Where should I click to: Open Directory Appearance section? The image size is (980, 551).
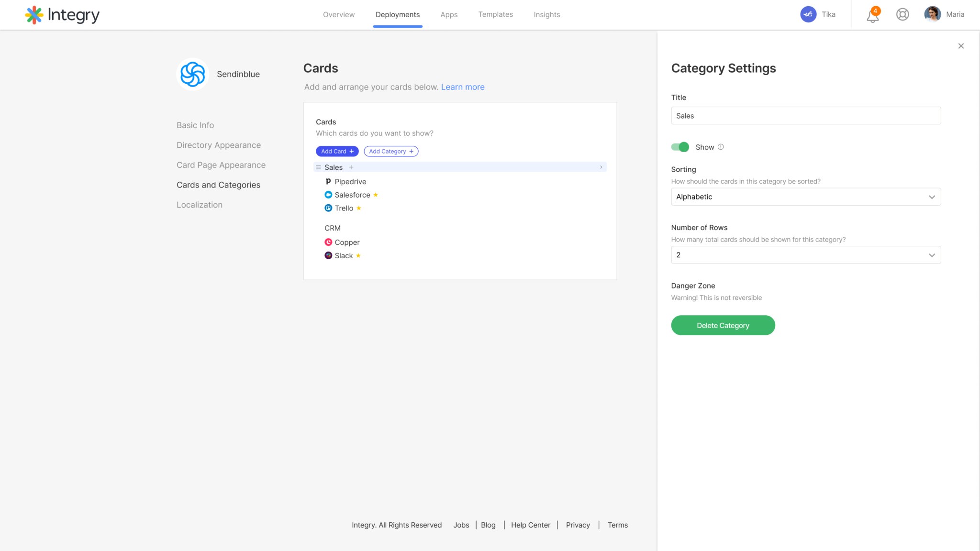(x=219, y=145)
